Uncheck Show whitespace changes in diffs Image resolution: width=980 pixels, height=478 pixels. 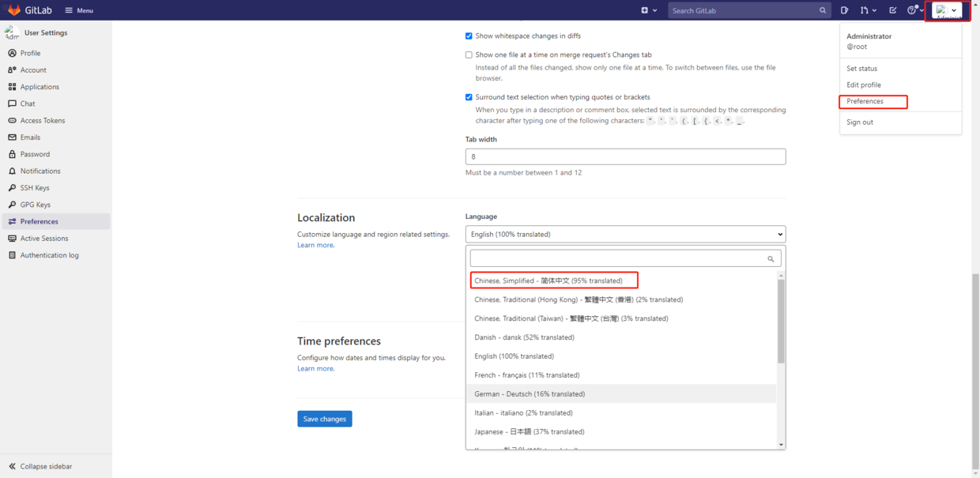tap(469, 36)
